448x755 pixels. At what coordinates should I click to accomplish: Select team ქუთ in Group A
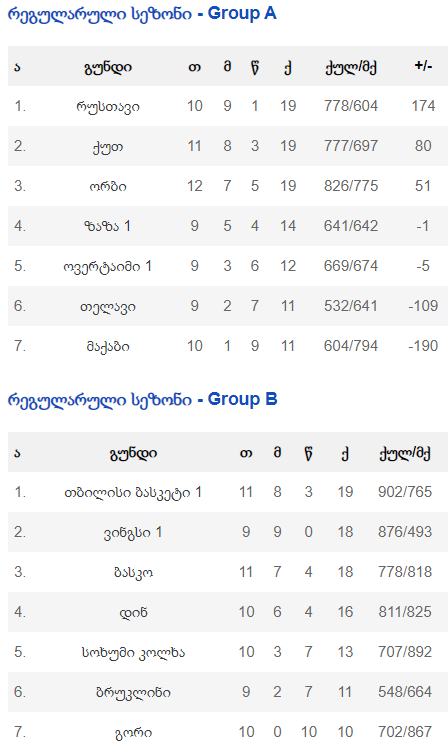point(108,146)
